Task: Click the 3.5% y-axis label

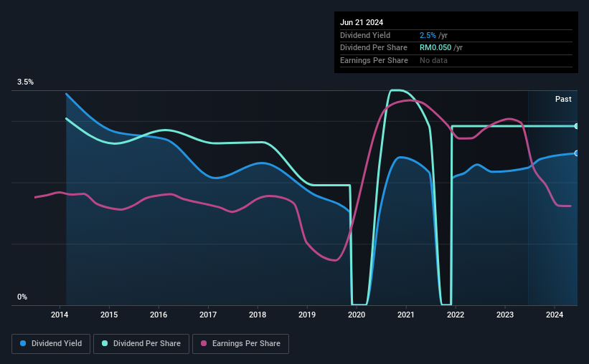Action: click(25, 82)
